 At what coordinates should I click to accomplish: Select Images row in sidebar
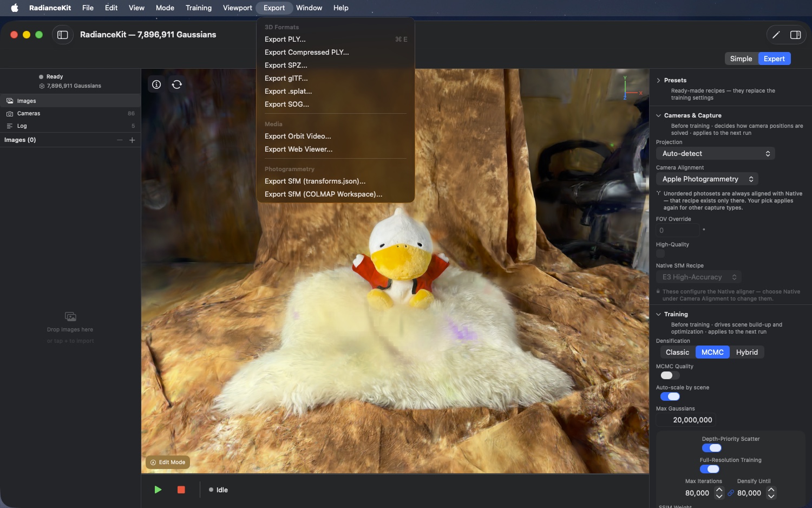pyautogui.click(x=70, y=101)
